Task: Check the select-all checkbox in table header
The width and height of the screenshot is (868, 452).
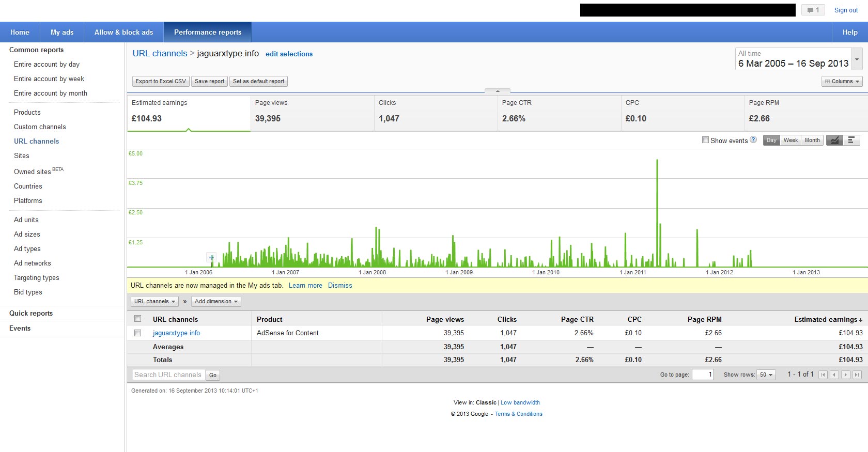Action: pyautogui.click(x=138, y=319)
